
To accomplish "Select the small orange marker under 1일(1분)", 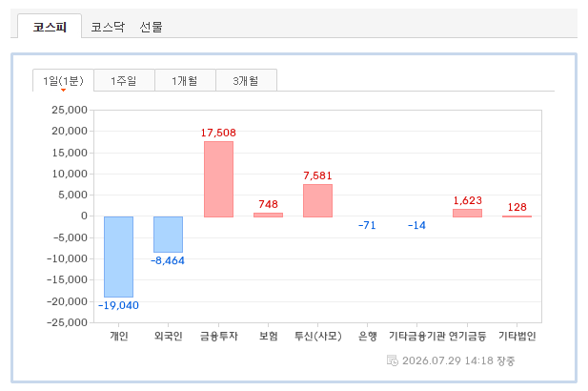I will (x=64, y=90).
